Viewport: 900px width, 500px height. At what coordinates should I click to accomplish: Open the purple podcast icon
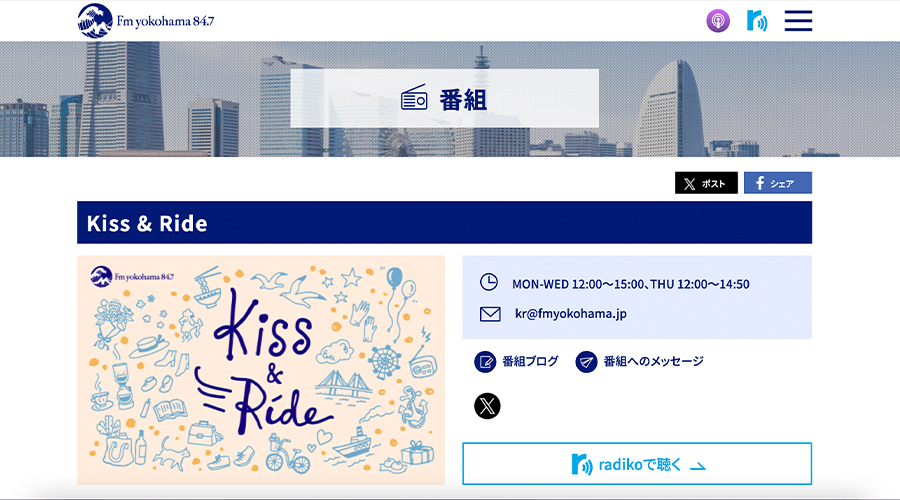click(717, 21)
